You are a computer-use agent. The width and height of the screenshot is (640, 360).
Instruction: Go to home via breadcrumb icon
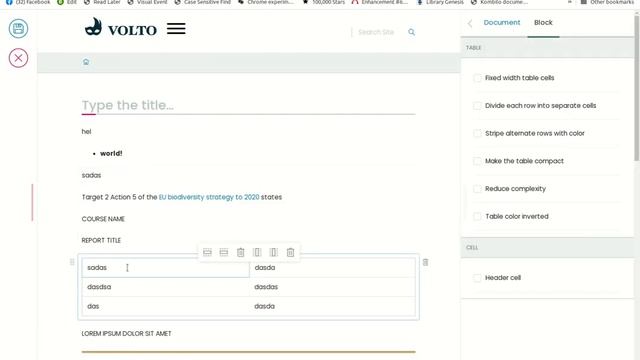click(86, 62)
